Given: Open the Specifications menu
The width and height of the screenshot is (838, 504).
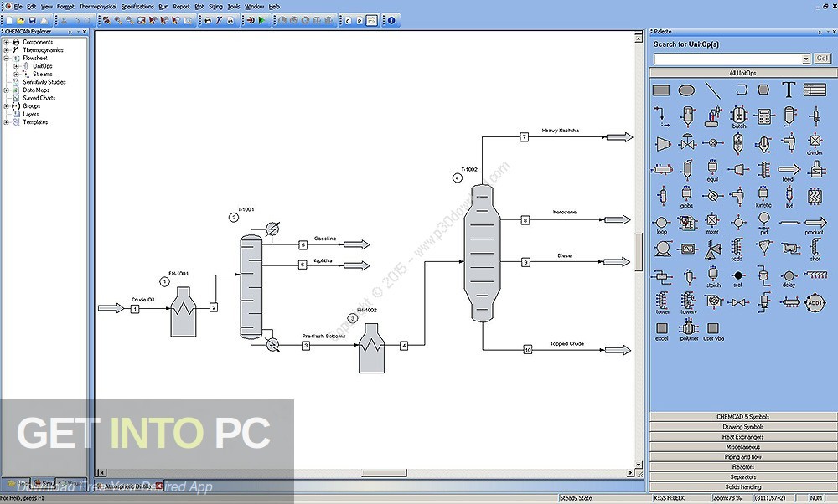Looking at the screenshot, I should [137, 7].
